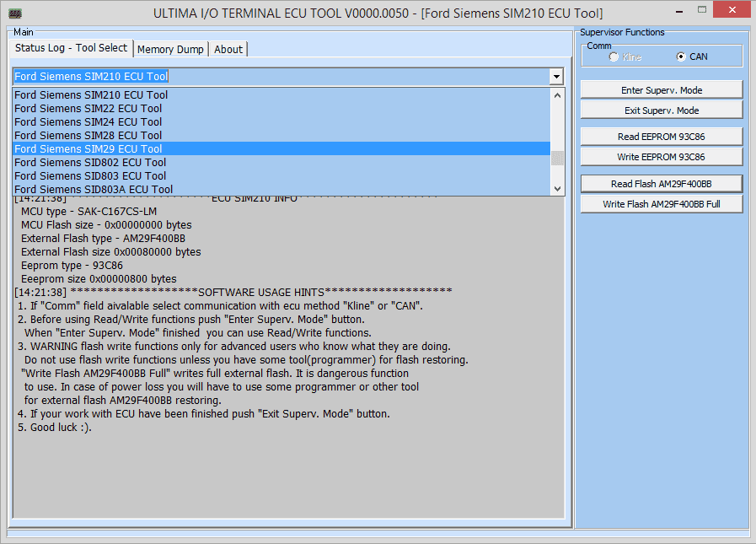
Task: Choose Ford Siemens SID803 ECU Tool
Action: [281, 175]
